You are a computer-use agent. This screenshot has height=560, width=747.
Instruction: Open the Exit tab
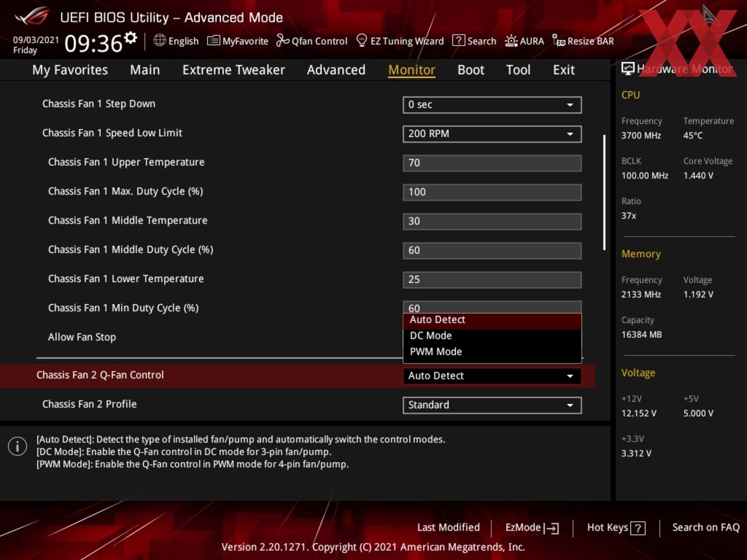coord(564,70)
